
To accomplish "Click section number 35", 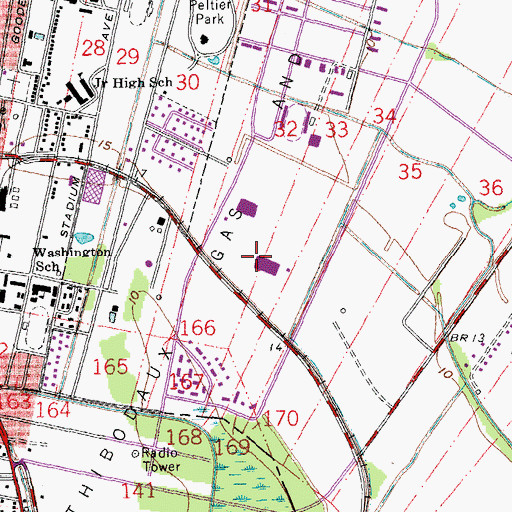I will pyautogui.click(x=410, y=172).
